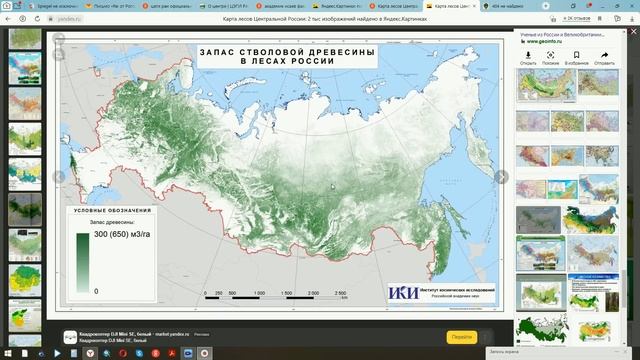Close the image viewer with X icon

pos(634,31)
